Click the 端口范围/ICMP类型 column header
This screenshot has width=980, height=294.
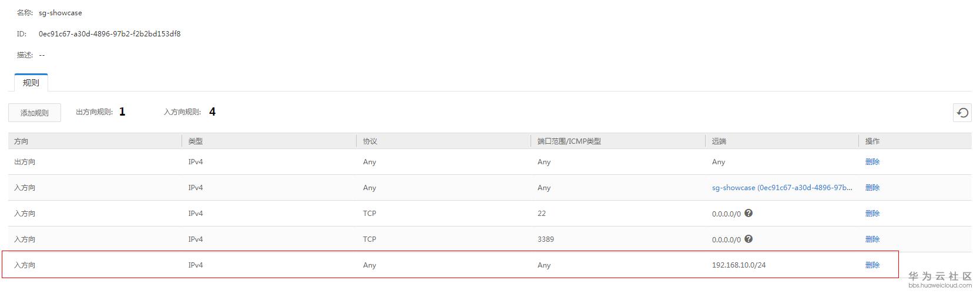point(569,141)
